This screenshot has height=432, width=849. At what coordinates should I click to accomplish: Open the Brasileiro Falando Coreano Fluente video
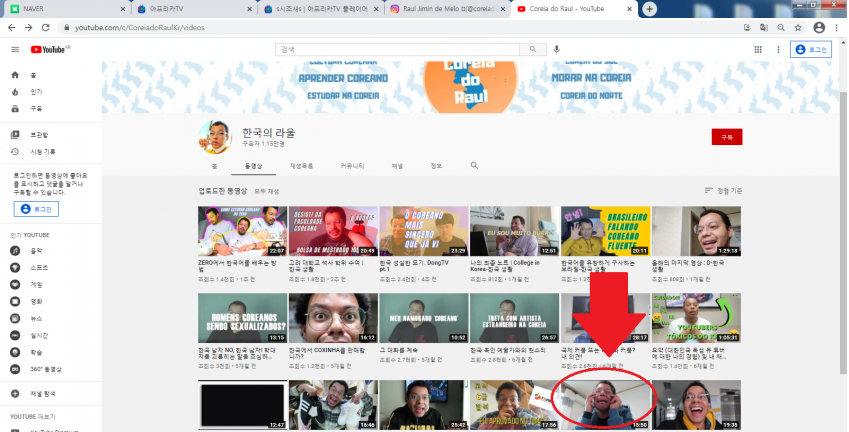pos(605,231)
